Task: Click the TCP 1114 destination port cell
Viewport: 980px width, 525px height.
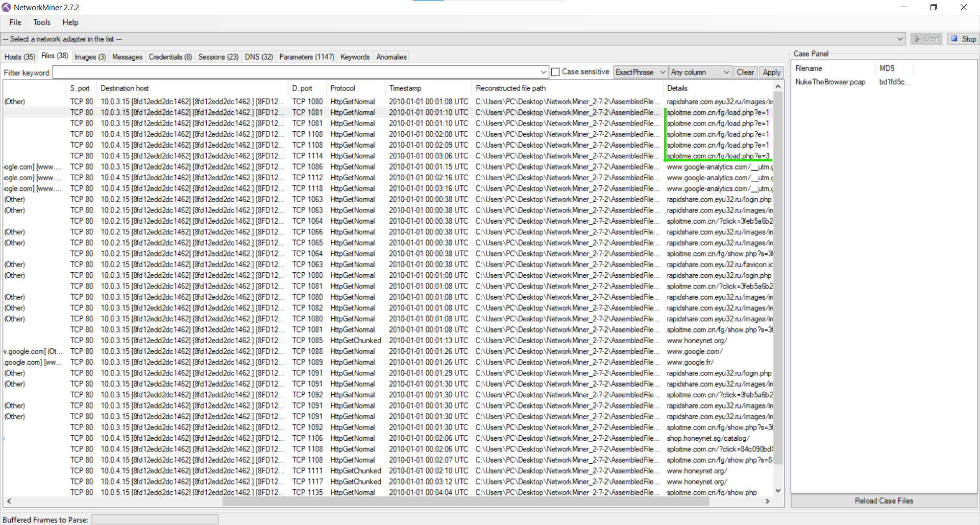Action: click(x=307, y=156)
